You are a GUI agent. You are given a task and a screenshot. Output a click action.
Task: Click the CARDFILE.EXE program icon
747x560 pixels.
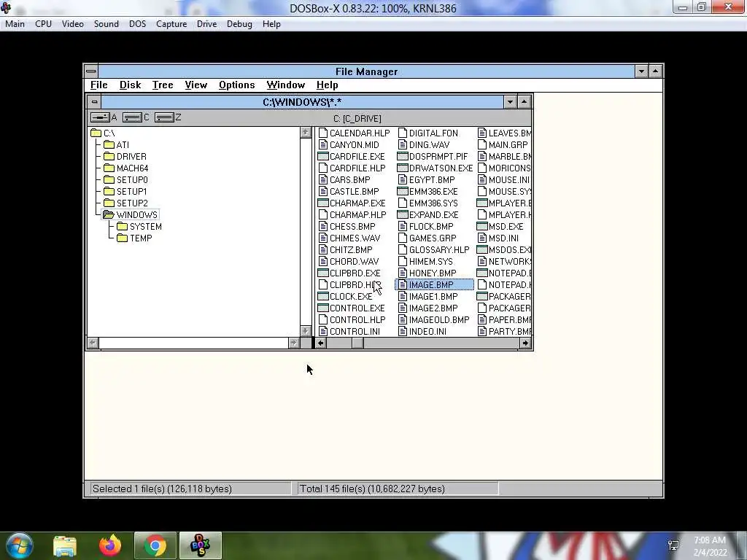click(323, 156)
